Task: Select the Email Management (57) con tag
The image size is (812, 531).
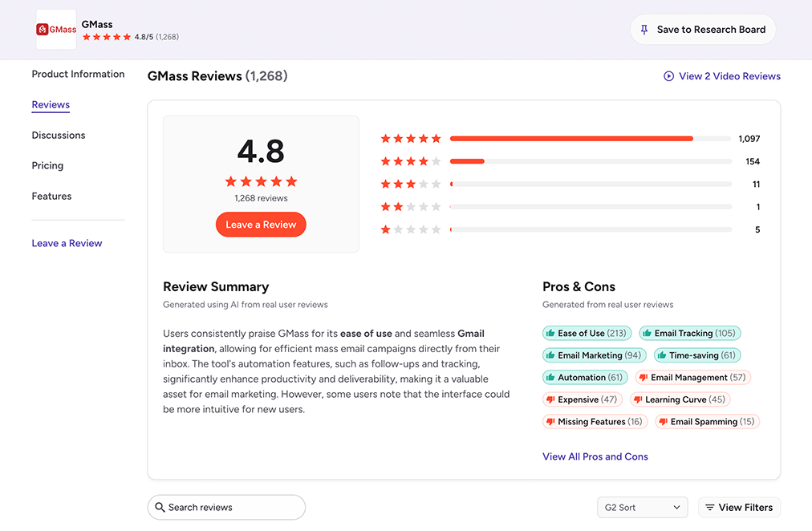Action: pyautogui.click(x=693, y=377)
